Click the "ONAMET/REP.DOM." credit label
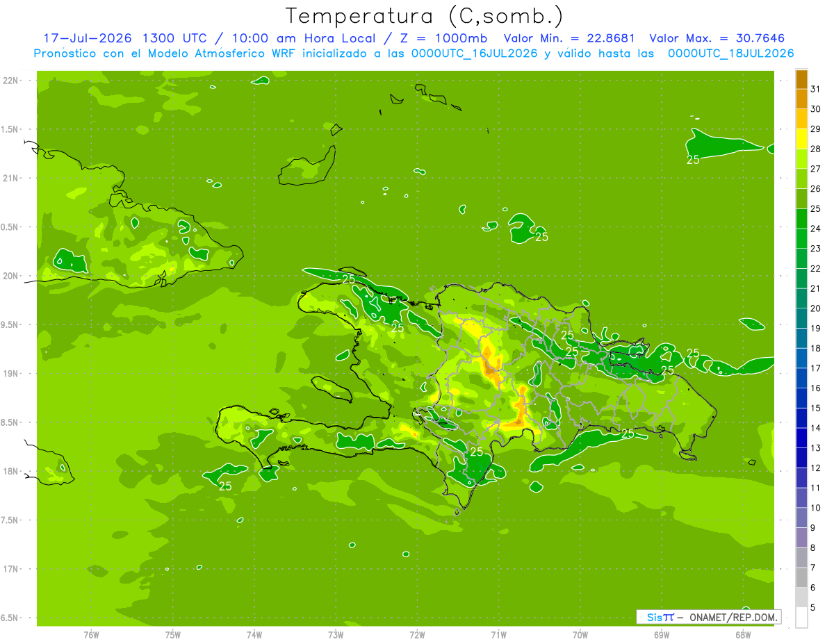This screenshot has height=644, width=834. click(x=732, y=617)
